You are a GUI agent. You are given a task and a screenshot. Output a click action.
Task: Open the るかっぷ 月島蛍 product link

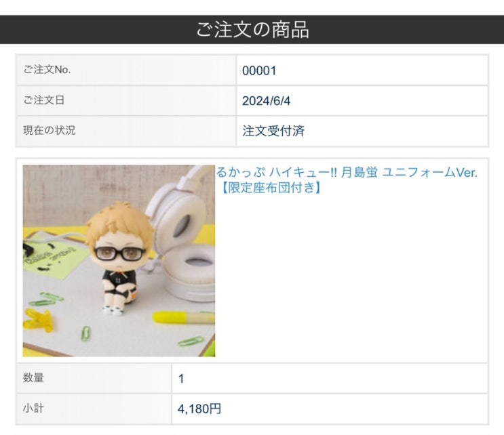[347, 180]
